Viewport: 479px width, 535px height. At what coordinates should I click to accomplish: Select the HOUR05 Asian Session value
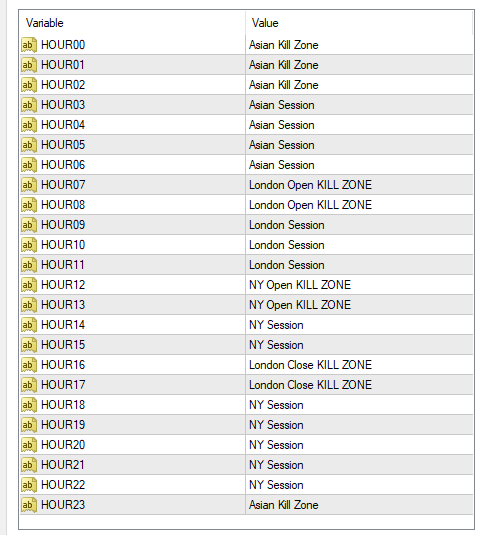pos(281,145)
